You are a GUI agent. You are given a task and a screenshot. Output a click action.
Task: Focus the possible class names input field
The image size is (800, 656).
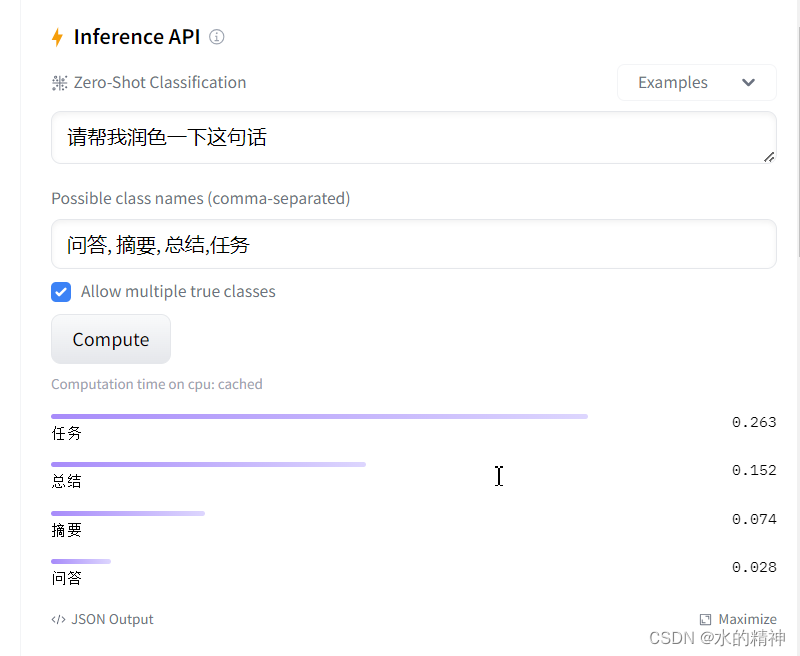(x=414, y=244)
